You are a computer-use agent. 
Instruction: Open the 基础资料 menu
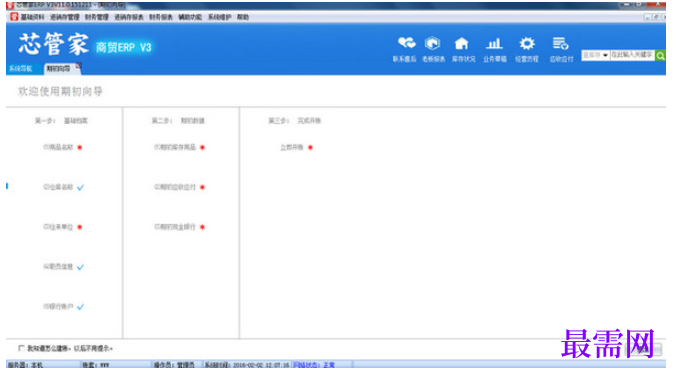point(32,17)
